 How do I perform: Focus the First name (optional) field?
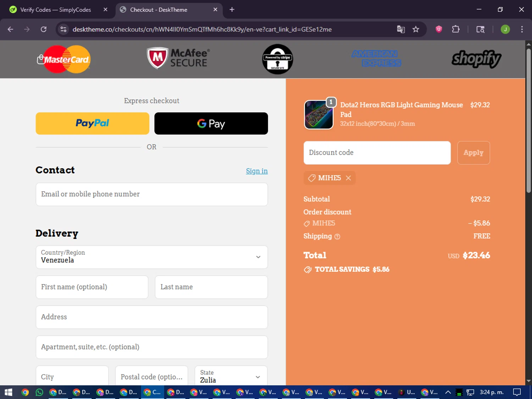tap(92, 287)
